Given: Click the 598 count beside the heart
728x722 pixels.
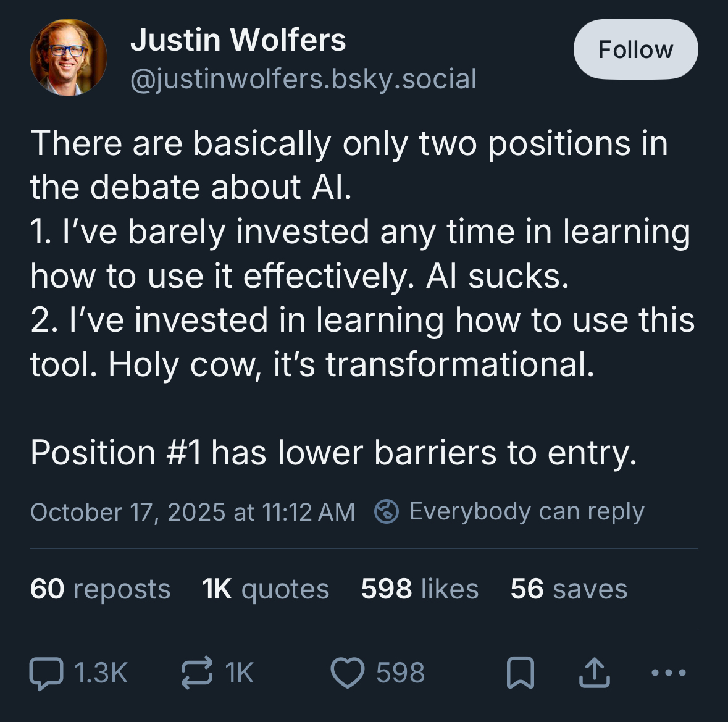Looking at the screenshot, I should [400, 673].
